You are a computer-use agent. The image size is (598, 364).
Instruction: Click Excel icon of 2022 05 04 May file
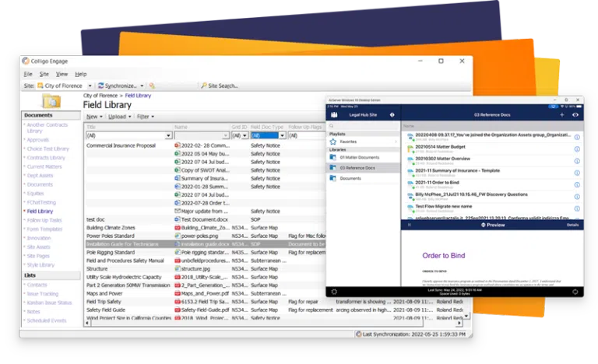(x=178, y=153)
